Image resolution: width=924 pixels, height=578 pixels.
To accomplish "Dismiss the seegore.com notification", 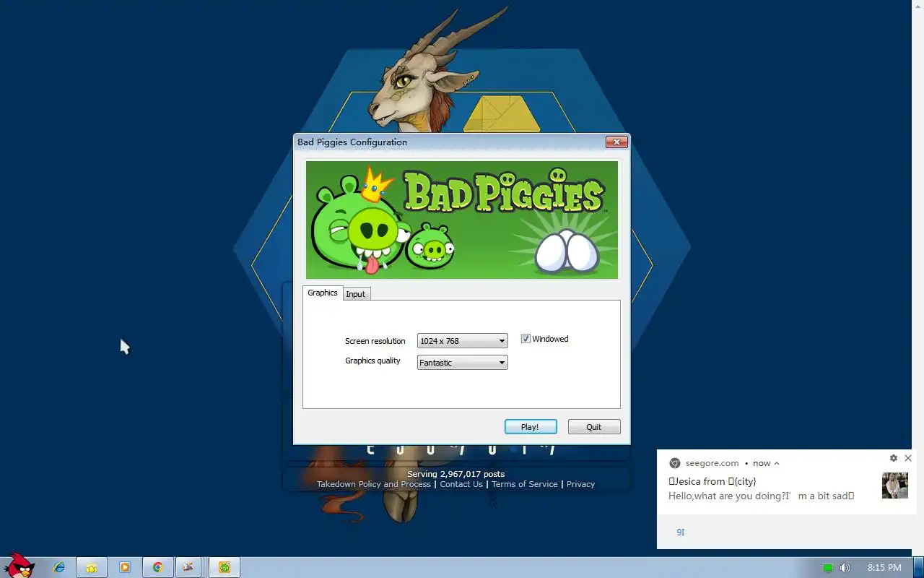I will pos(908,458).
